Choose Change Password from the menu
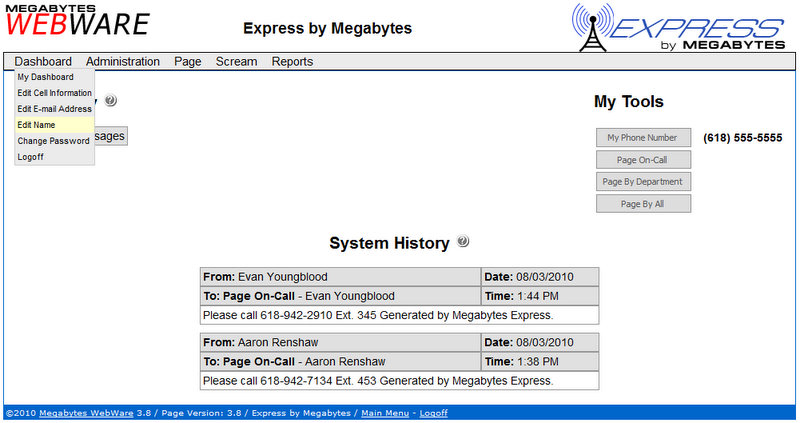This screenshot has width=800, height=423. click(x=53, y=141)
